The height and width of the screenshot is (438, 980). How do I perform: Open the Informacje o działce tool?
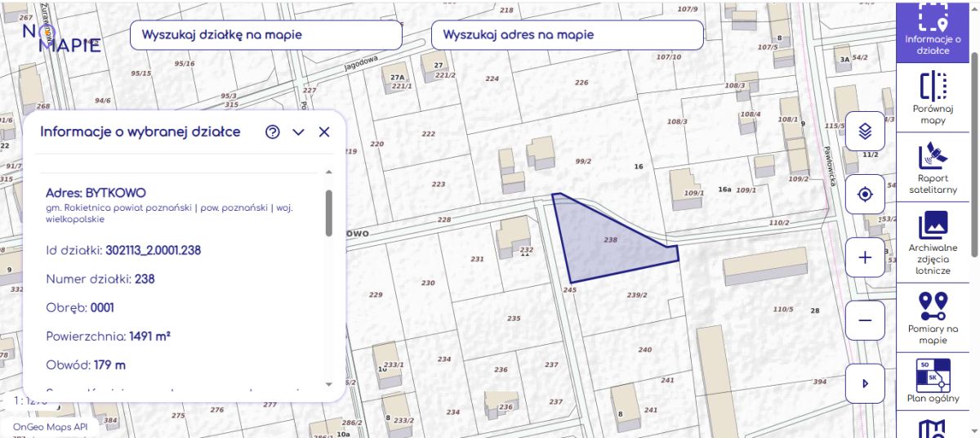pos(932,31)
